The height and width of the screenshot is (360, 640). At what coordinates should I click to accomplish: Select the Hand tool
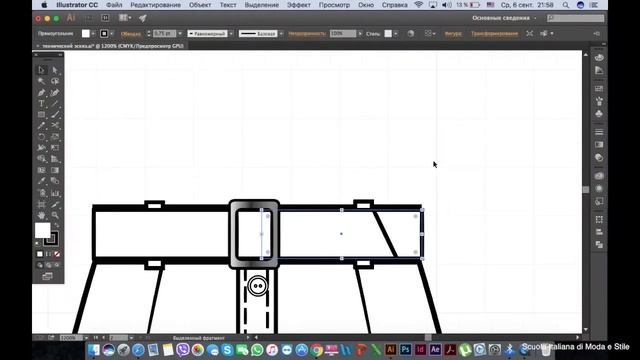(42, 215)
